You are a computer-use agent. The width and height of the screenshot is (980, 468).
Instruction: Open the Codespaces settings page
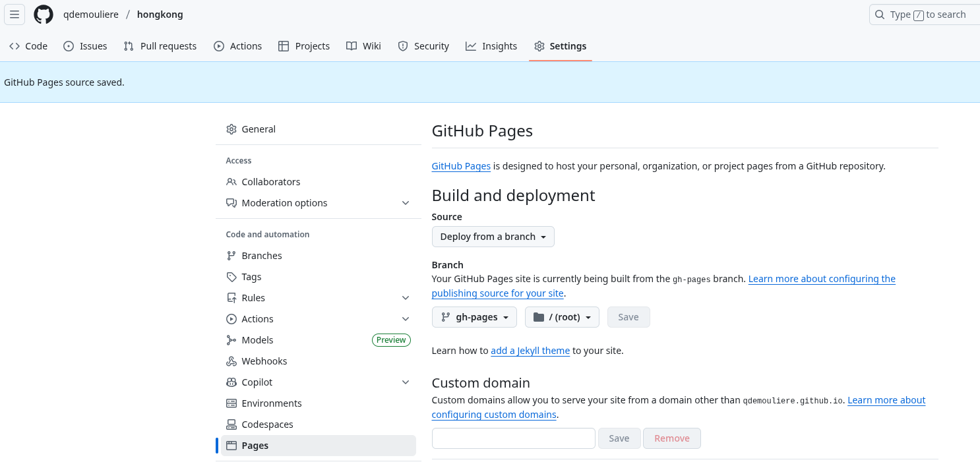pos(267,424)
